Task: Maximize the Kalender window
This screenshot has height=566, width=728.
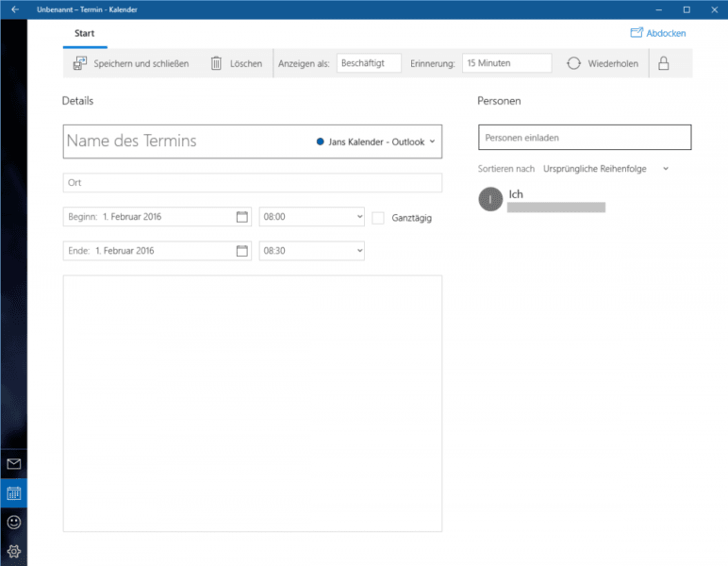Action: (687, 9)
